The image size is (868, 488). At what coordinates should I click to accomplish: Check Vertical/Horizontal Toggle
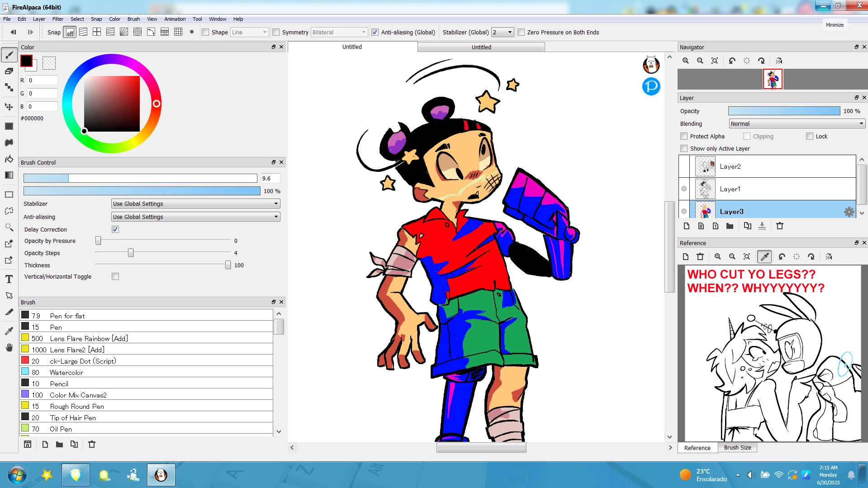pos(115,276)
